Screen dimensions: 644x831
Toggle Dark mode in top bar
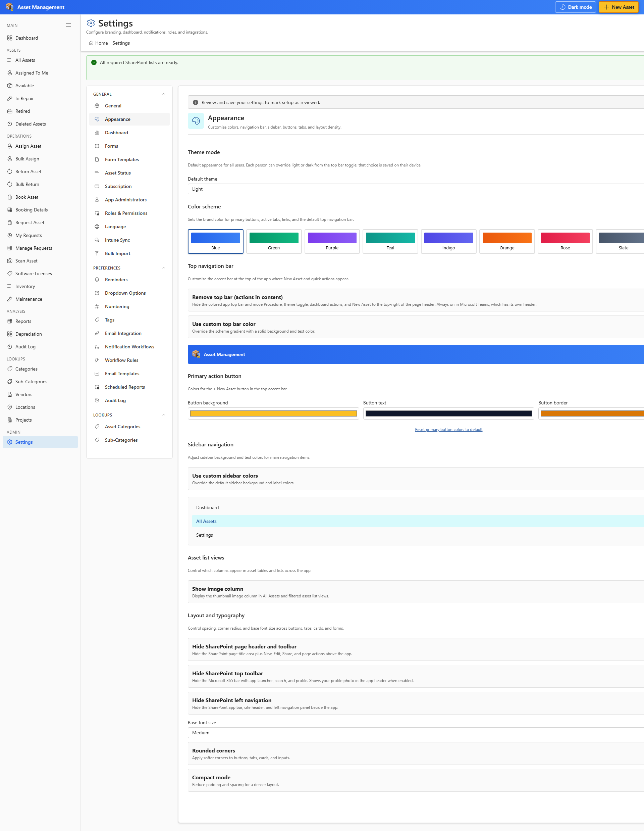tap(575, 7)
